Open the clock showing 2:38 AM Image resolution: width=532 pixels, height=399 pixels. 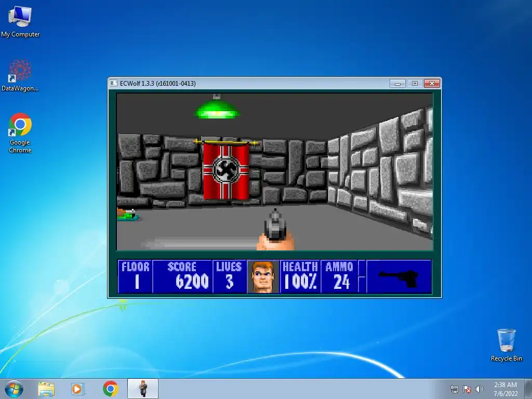(506, 389)
